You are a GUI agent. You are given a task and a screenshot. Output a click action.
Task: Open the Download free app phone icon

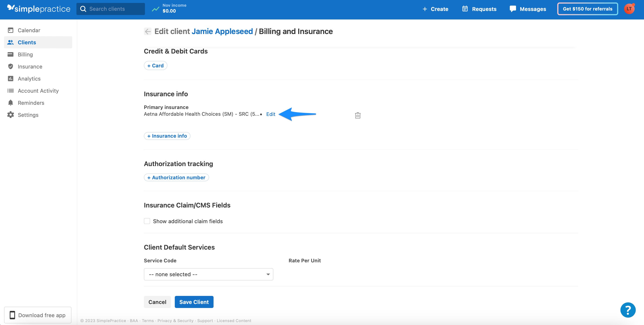12,315
